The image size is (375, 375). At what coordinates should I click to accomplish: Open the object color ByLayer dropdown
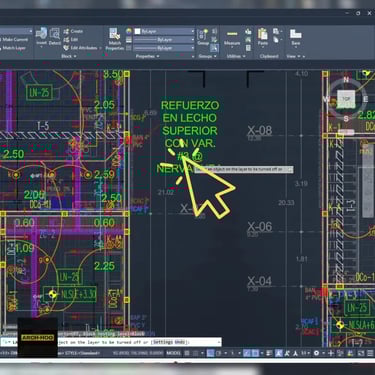164,31
